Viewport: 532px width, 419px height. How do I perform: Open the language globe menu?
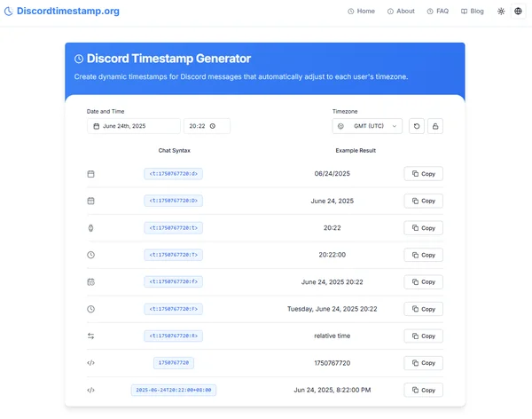pyautogui.click(x=518, y=12)
